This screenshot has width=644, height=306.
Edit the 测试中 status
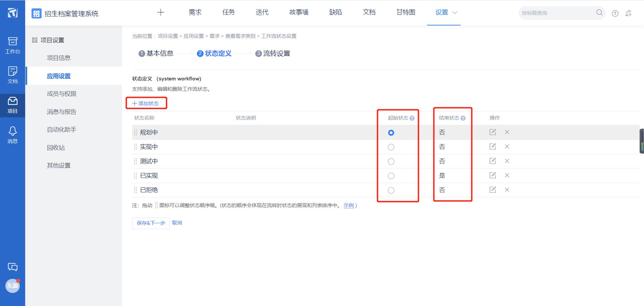pos(493,161)
